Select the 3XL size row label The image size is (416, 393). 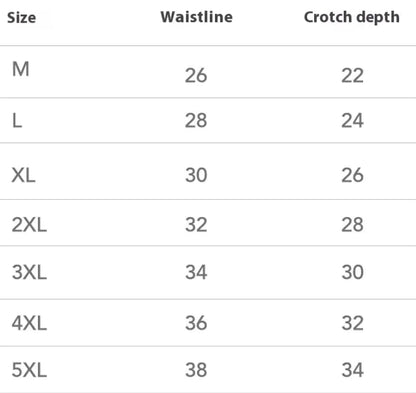[29, 272]
